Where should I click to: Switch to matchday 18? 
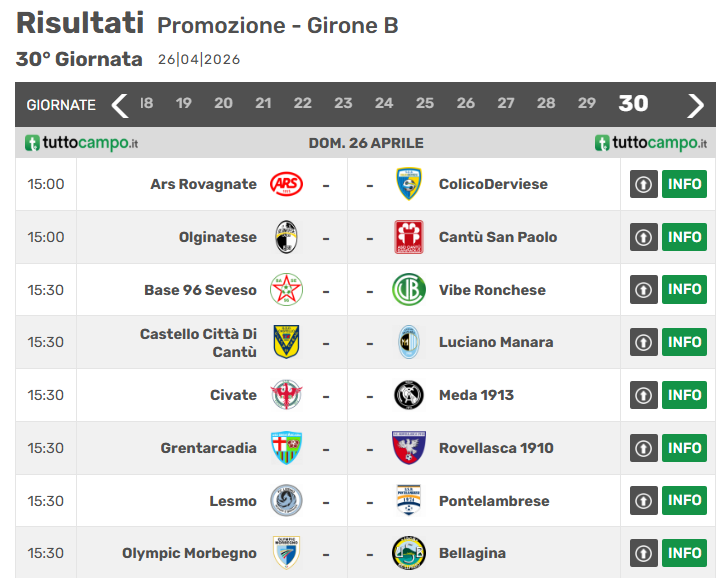point(147,103)
